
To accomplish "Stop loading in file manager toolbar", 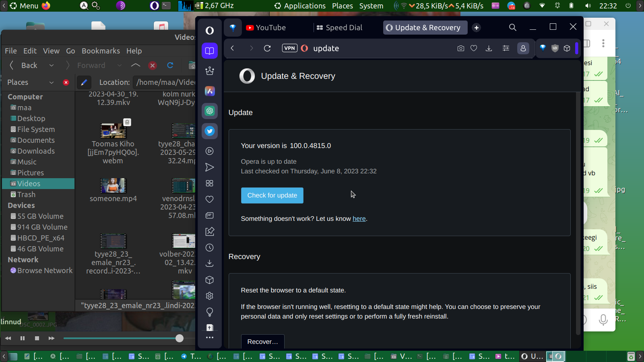I will [x=152, y=66].
